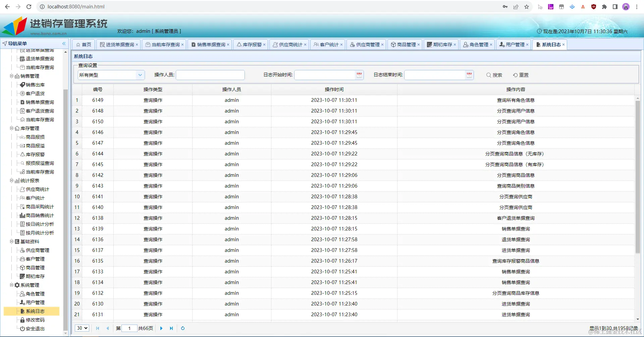Close the 库存报警 tab
The width and height of the screenshot is (644, 337).
(x=264, y=45)
